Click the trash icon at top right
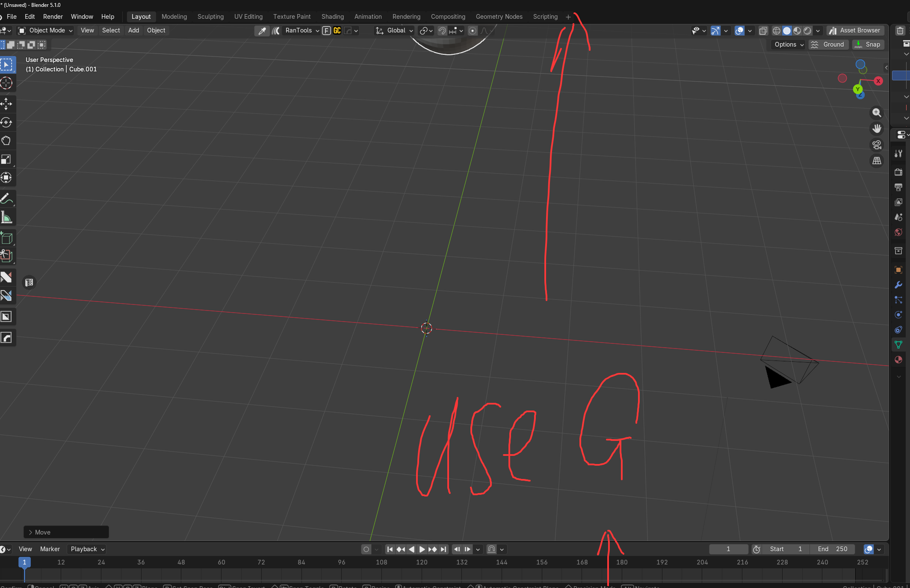Screen dimensions: 910x588 [x=900, y=30]
